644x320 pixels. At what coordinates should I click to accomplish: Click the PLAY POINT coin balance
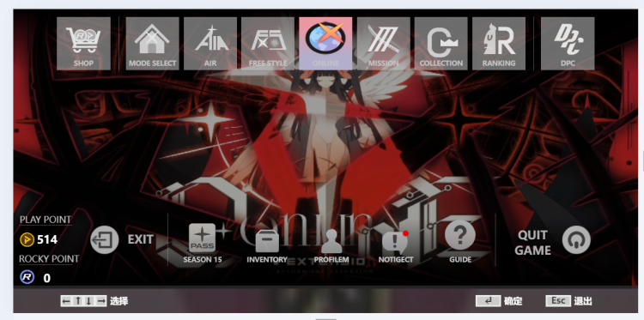39,239
